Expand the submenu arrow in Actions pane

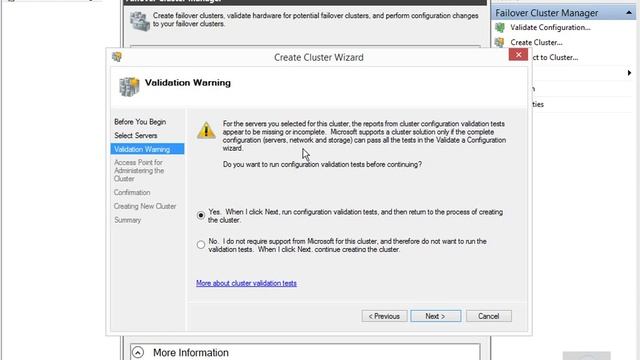tap(629, 73)
